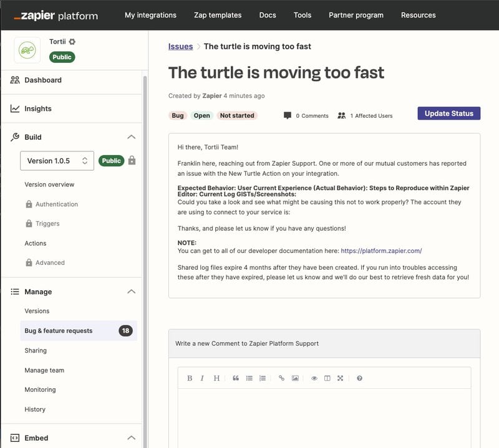The image size is (499, 448).
Task: Apply italic formatting in the comment toolbar
Action: pyautogui.click(x=201, y=378)
